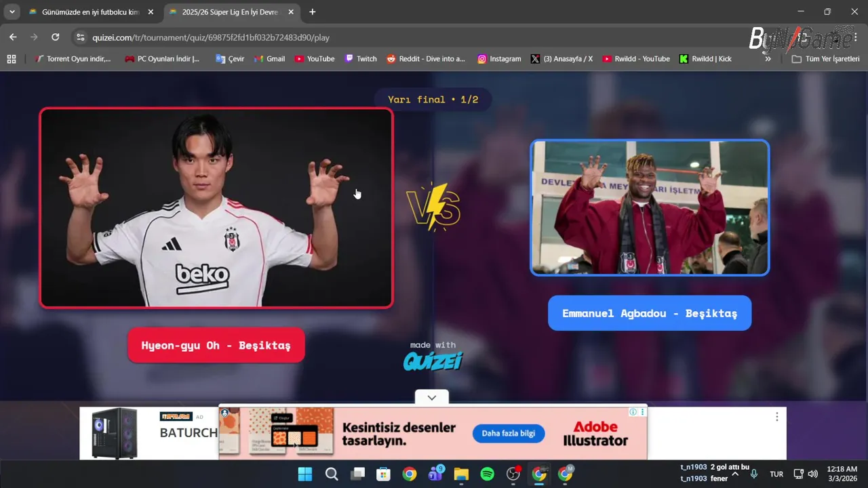
Task: Launch Microsoft Store from taskbar
Action: coord(383,474)
